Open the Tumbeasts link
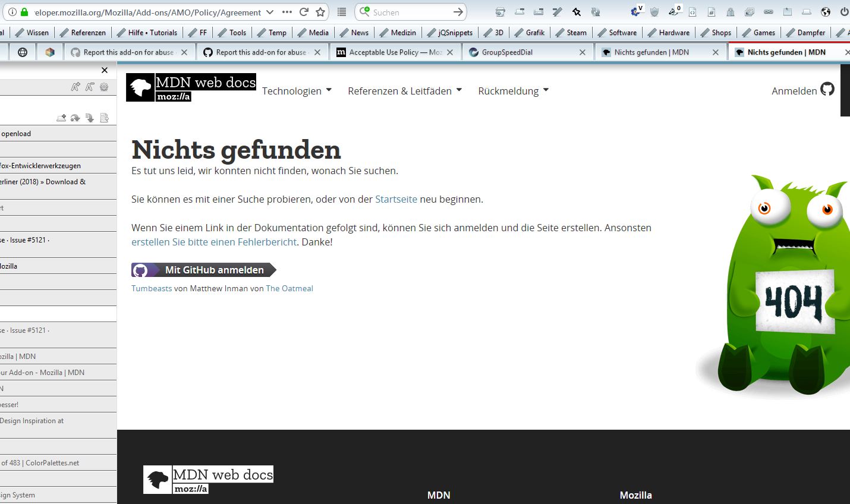850x504 pixels. click(x=152, y=288)
